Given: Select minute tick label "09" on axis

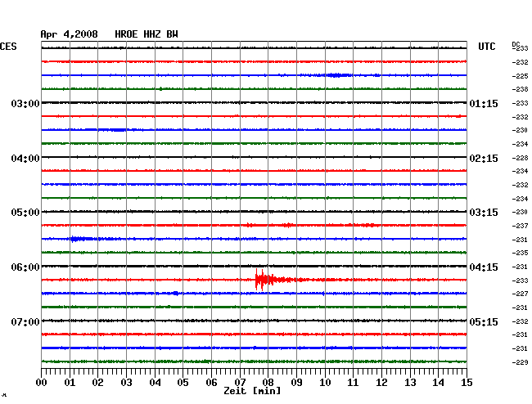Looking at the screenshot, I should point(296,383).
